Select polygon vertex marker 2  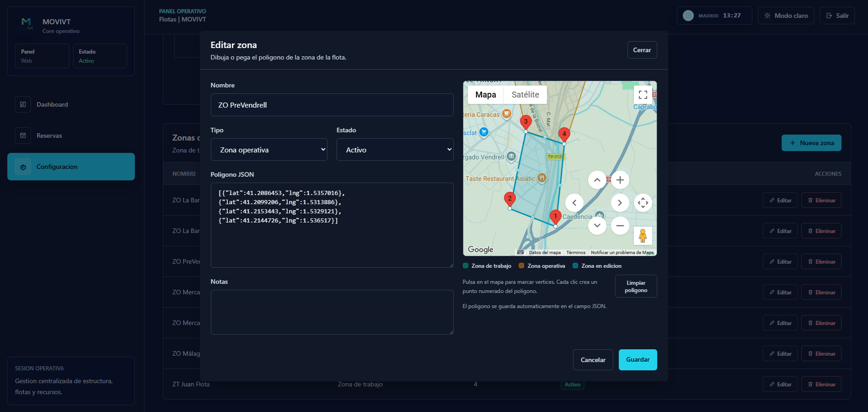click(x=509, y=199)
